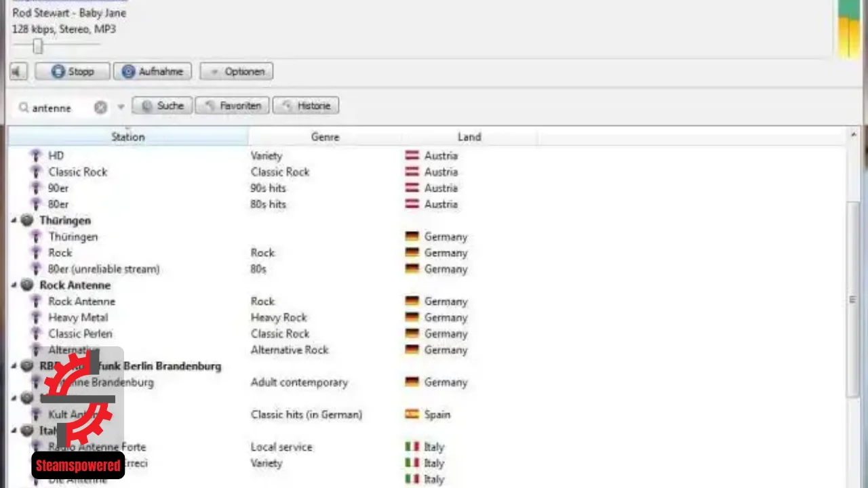Select the Classic Perlen station name
Screen dimensions: 868x488
[80, 334]
